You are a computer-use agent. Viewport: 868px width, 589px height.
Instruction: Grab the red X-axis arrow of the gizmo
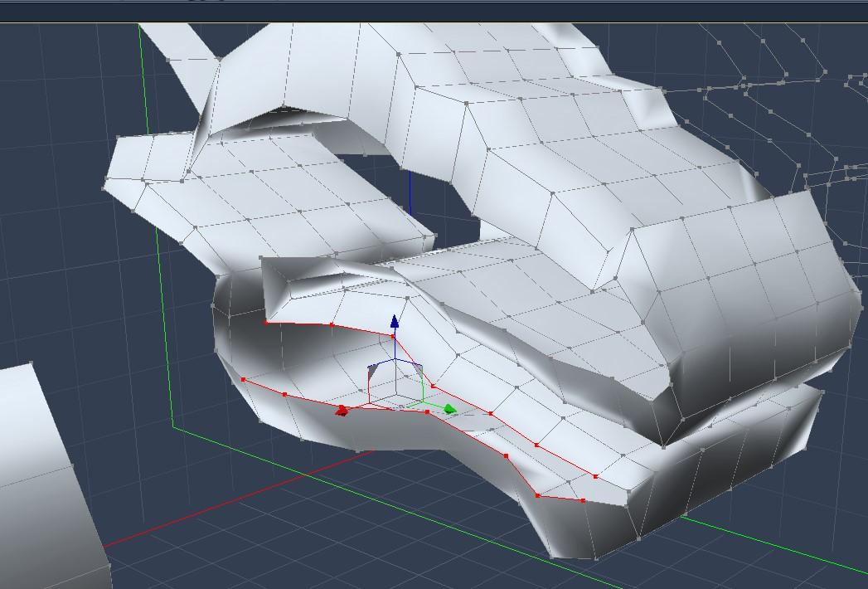point(342,411)
